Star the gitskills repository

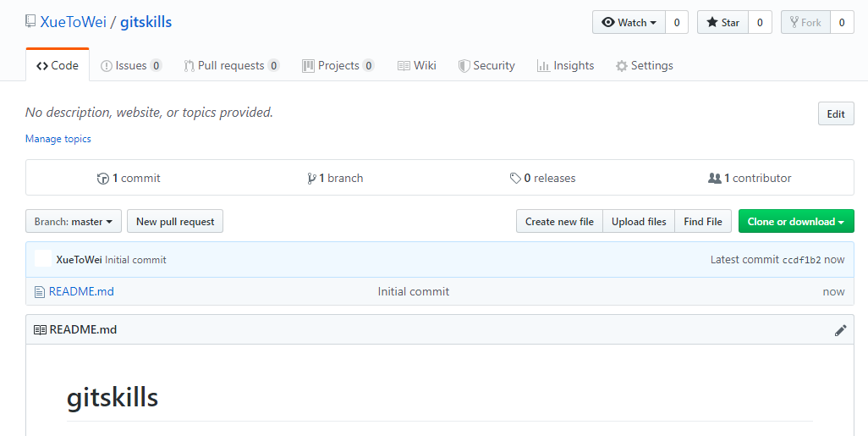point(723,22)
